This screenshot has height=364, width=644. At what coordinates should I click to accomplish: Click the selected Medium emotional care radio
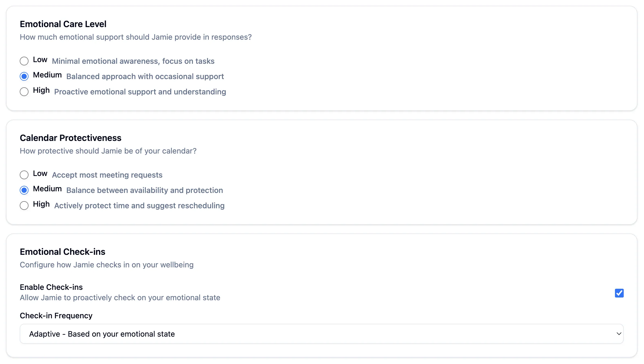(24, 76)
